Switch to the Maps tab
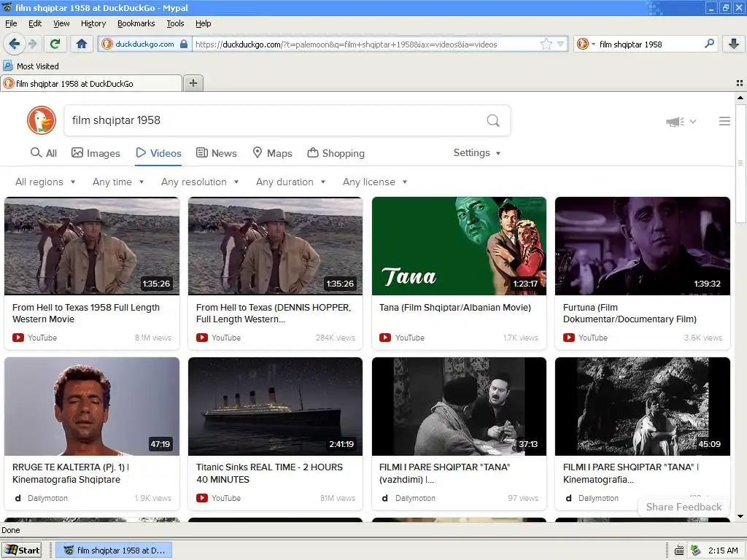Viewport: 747px width, 560px height. 272,153
